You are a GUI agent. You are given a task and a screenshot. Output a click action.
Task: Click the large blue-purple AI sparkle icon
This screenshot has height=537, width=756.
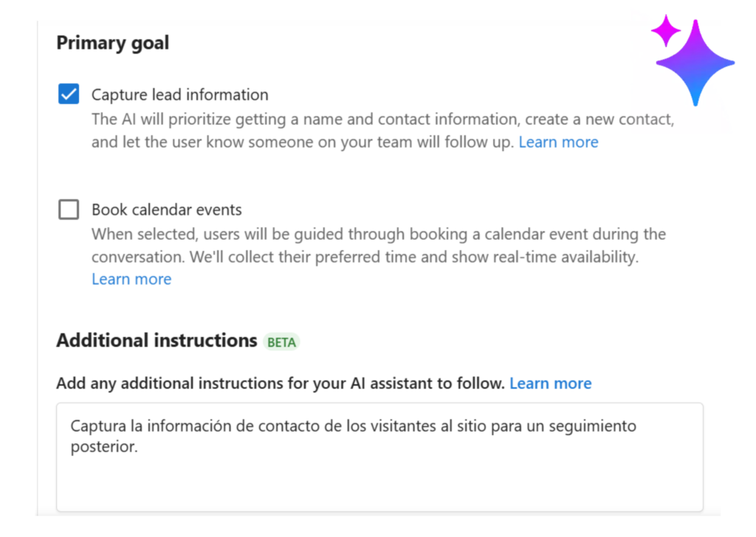pos(695,62)
